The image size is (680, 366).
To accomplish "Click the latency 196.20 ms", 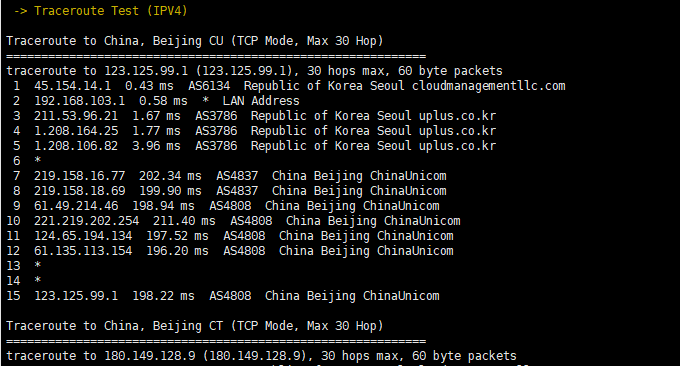I will pos(177,251).
